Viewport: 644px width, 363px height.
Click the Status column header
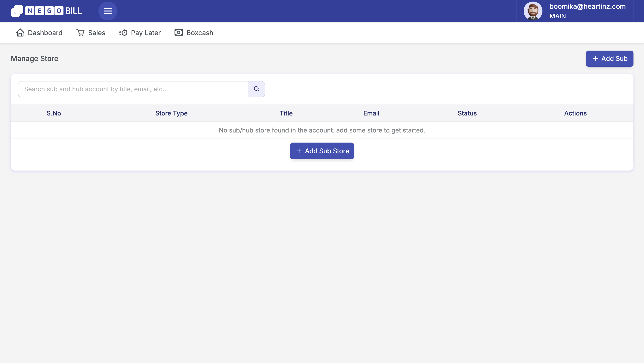coord(467,113)
